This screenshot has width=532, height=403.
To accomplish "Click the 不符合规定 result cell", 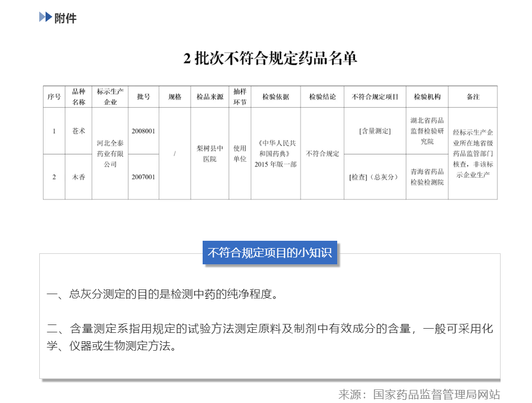I will 323,154.
